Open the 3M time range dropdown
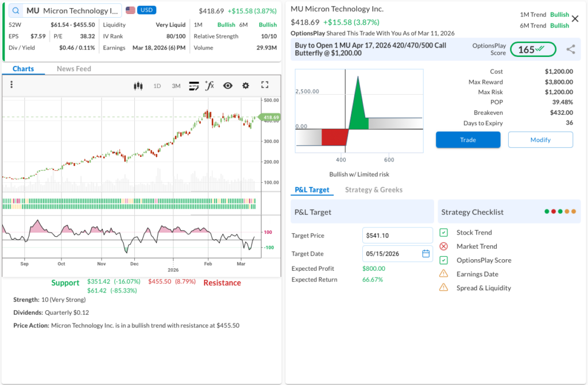The height and width of the screenshot is (385, 588). 176,86
